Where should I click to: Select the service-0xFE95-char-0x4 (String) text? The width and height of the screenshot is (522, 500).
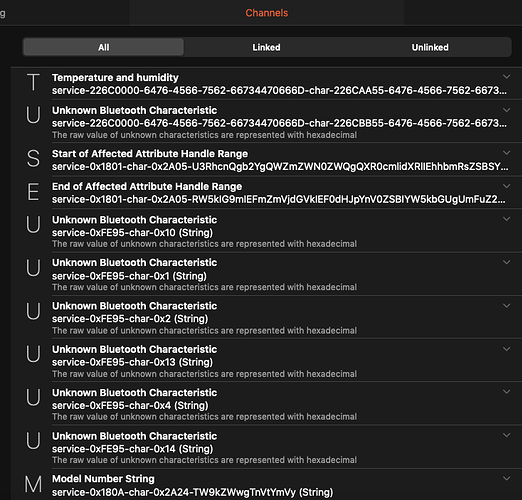[130, 405]
